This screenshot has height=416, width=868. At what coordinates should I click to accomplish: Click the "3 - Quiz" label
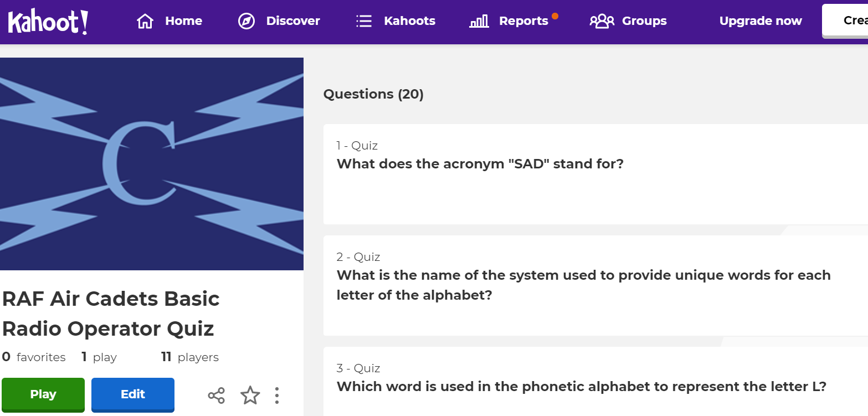coord(358,368)
